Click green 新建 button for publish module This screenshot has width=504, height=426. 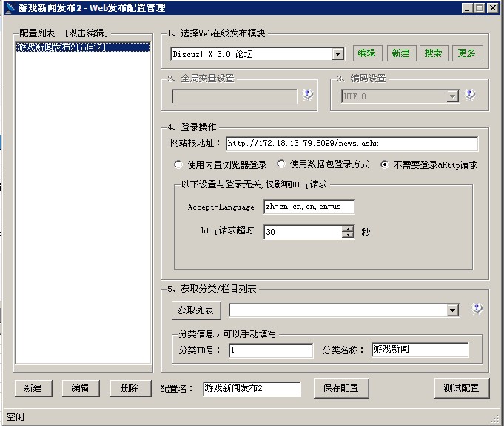(401, 53)
